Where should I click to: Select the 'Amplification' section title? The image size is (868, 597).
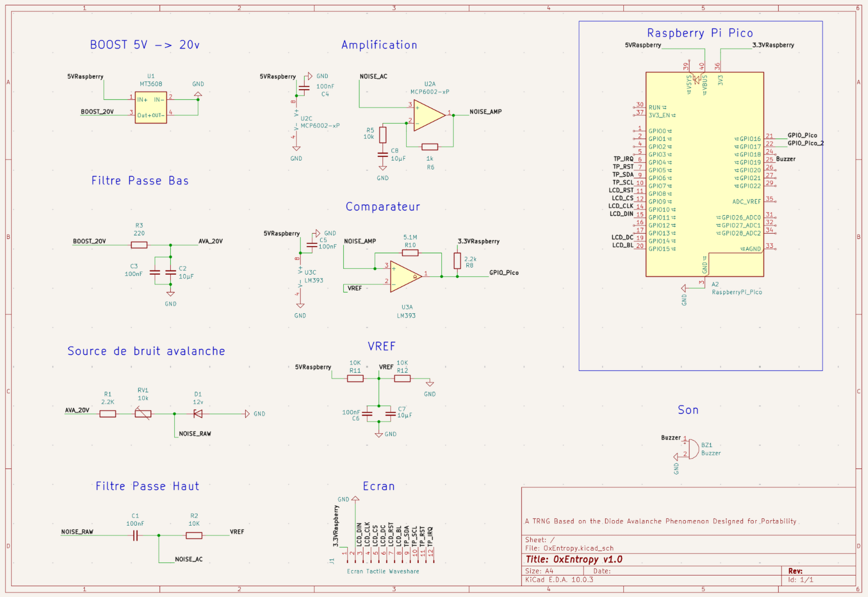coord(379,45)
